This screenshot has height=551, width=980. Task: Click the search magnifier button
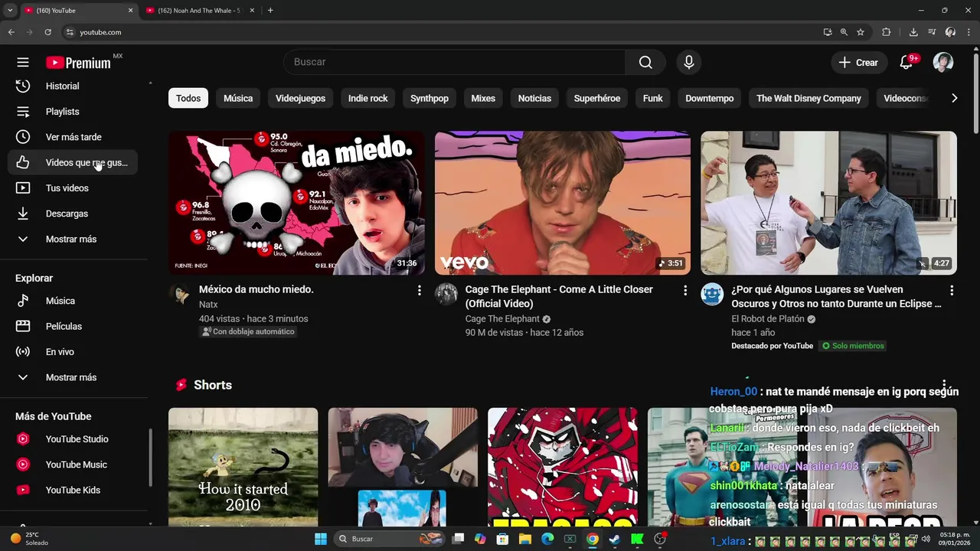coord(645,63)
